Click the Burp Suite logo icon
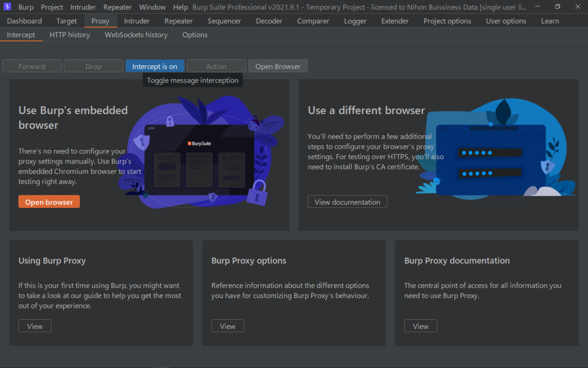This screenshot has height=368, width=588. tap(7, 7)
